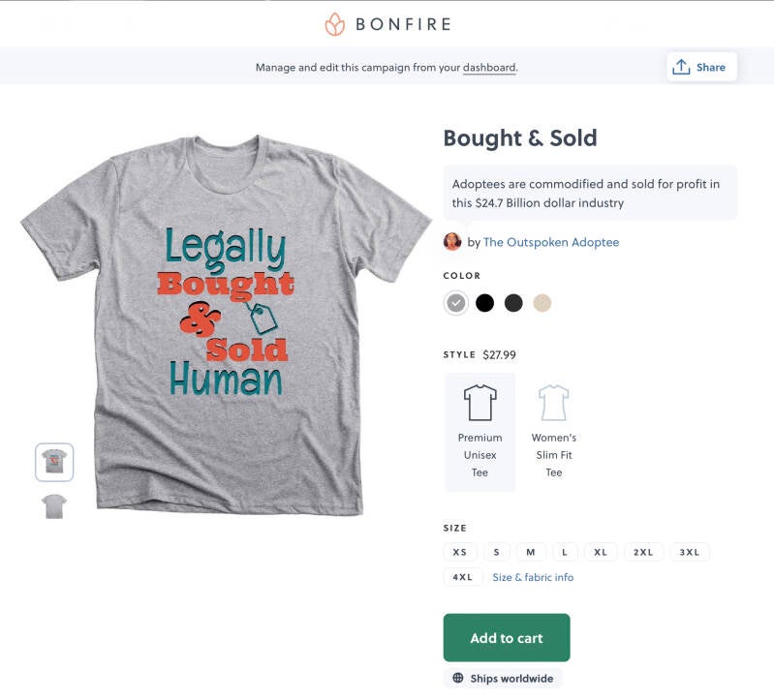774x700 pixels.
Task: Pick the dark charcoal color swatch
Action: pyautogui.click(x=513, y=303)
